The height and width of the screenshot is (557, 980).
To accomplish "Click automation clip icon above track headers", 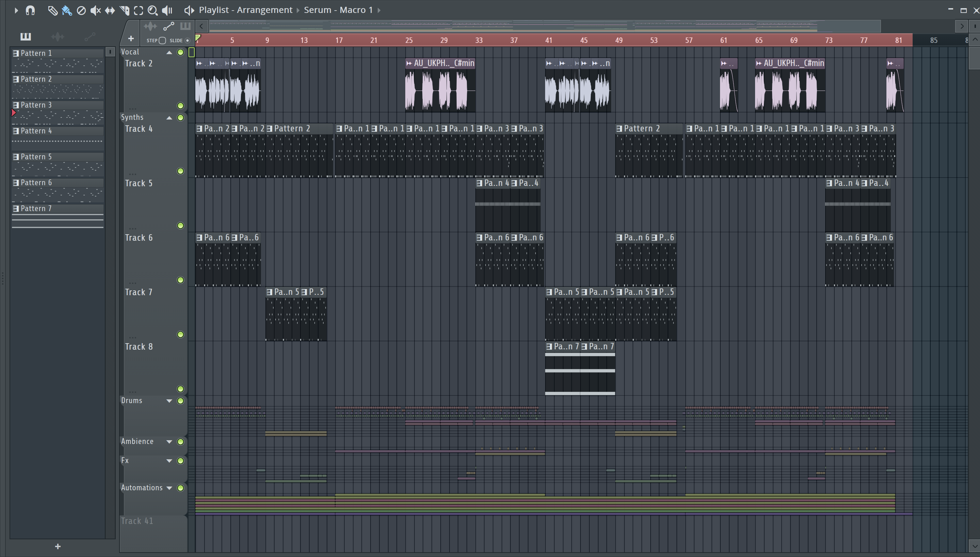I will [168, 27].
